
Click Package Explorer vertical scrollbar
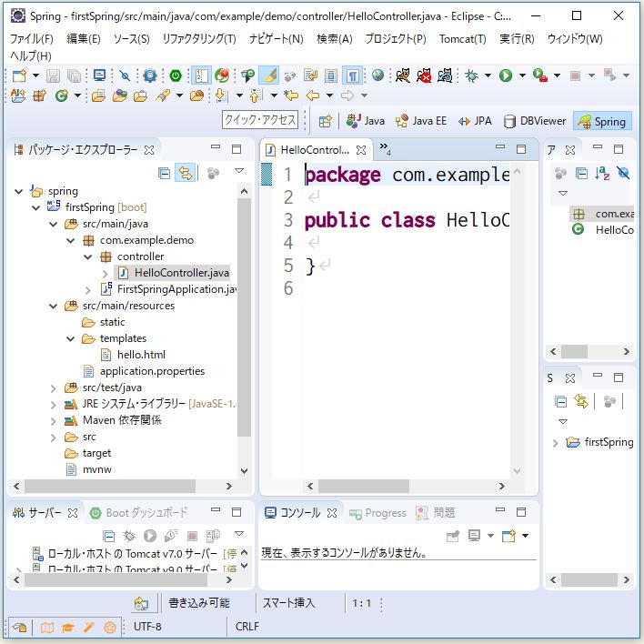(245, 317)
